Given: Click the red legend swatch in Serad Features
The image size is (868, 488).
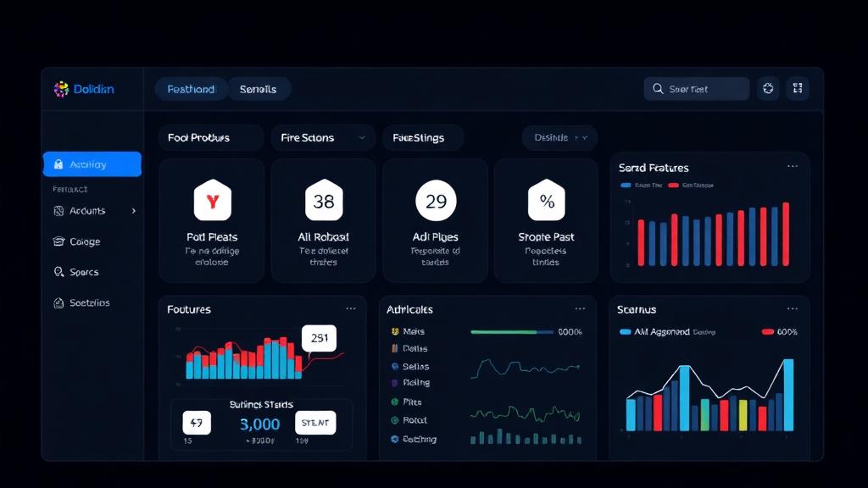Looking at the screenshot, I should [x=673, y=186].
